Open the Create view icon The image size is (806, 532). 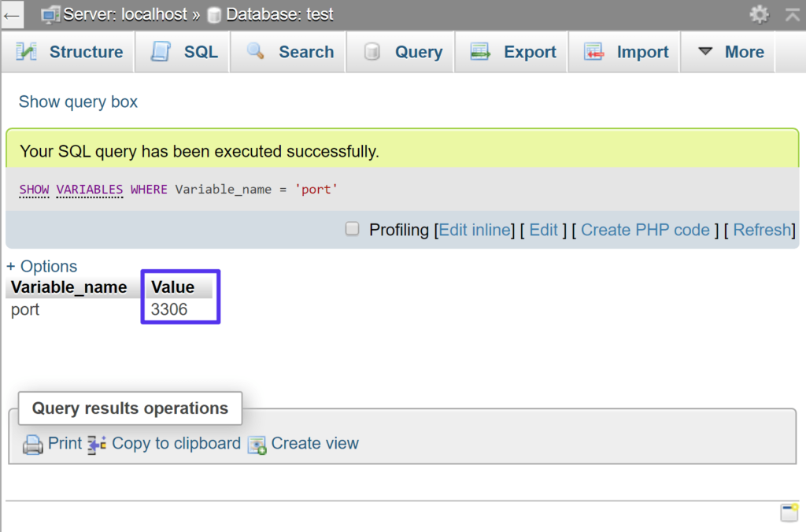pyautogui.click(x=257, y=444)
